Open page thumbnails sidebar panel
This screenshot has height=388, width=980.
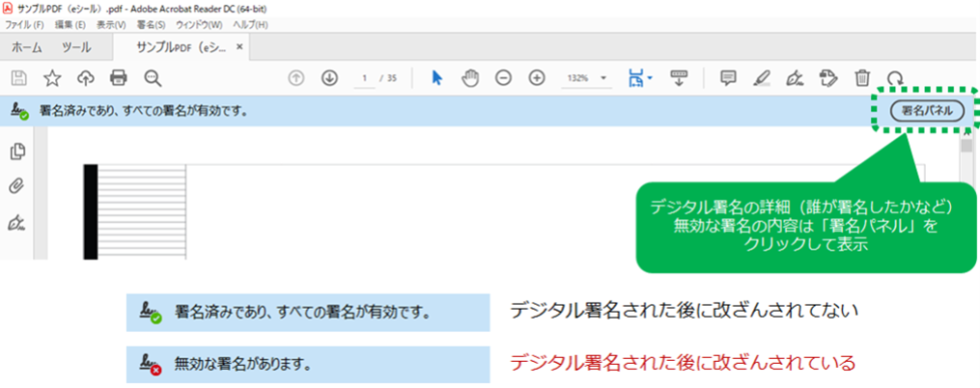coord(16,152)
